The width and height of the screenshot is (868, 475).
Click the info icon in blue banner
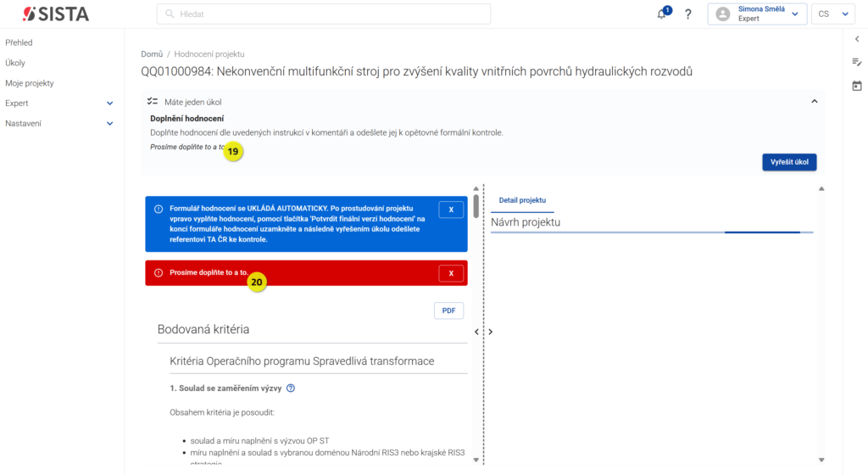pyautogui.click(x=159, y=210)
